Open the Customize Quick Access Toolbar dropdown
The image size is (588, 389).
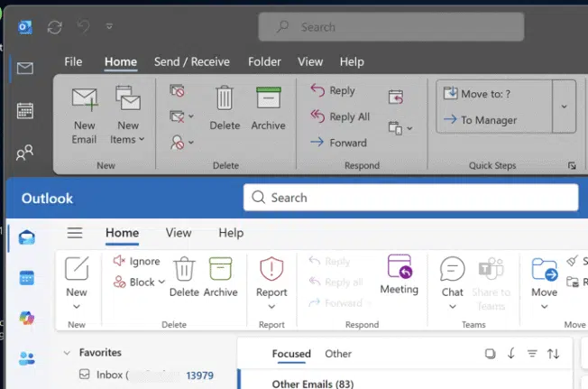point(109,26)
